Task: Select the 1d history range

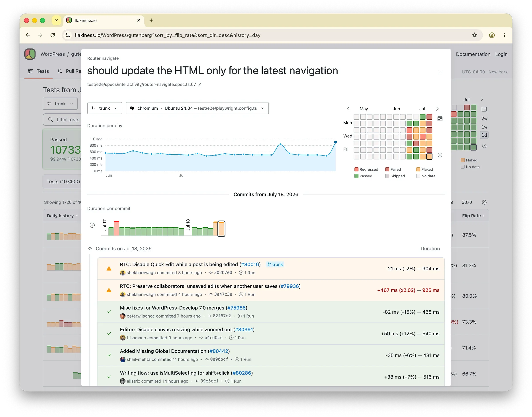Action: click(484, 135)
